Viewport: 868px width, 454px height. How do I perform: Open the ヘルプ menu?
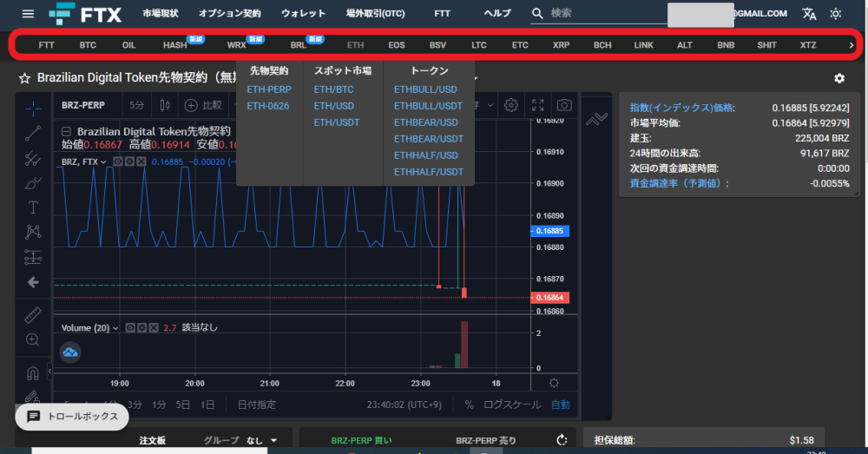pyautogui.click(x=497, y=13)
